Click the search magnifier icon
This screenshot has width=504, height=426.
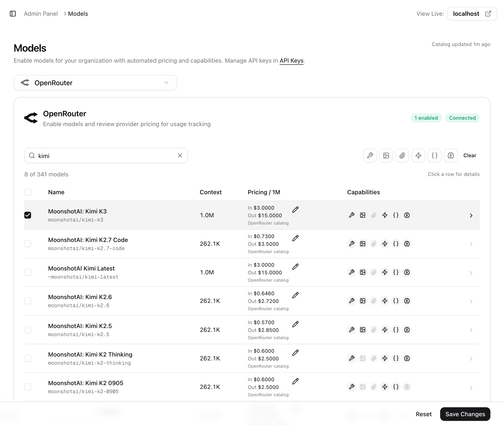(x=32, y=155)
